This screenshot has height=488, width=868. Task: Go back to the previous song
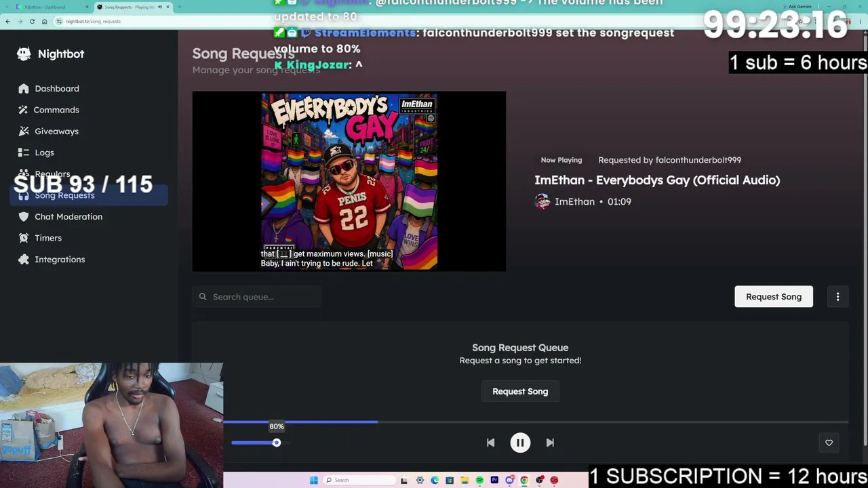click(490, 443)
